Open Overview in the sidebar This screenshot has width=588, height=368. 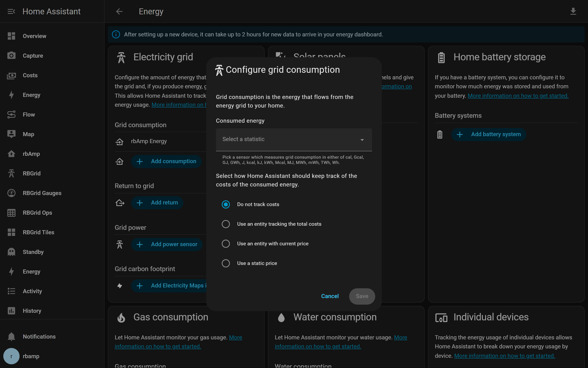(52, 36)
